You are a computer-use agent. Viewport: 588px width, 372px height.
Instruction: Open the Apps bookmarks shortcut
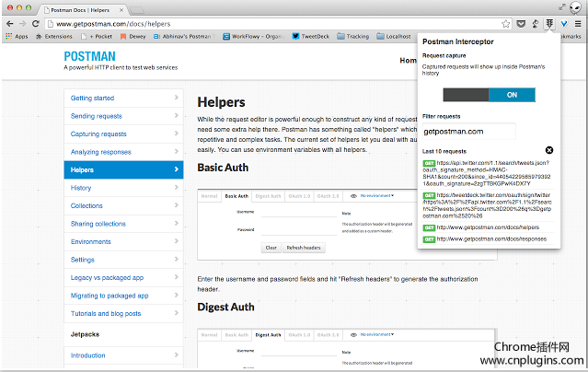click(17, 37)
